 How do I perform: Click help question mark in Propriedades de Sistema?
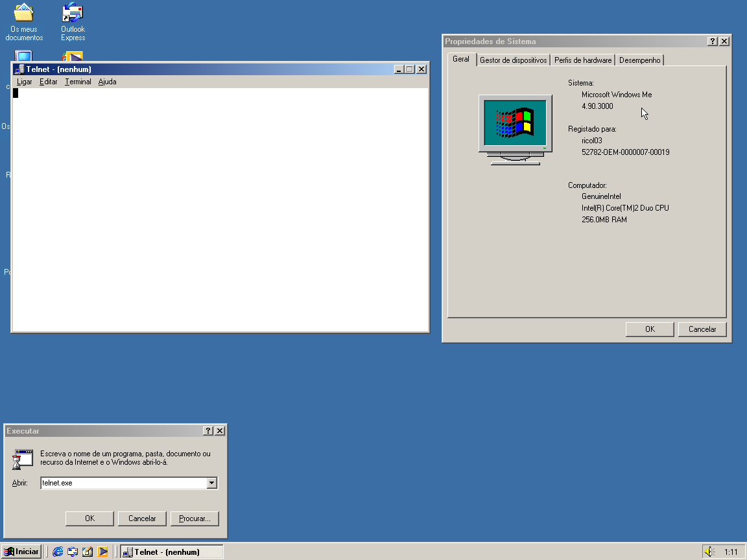point(712,41)
